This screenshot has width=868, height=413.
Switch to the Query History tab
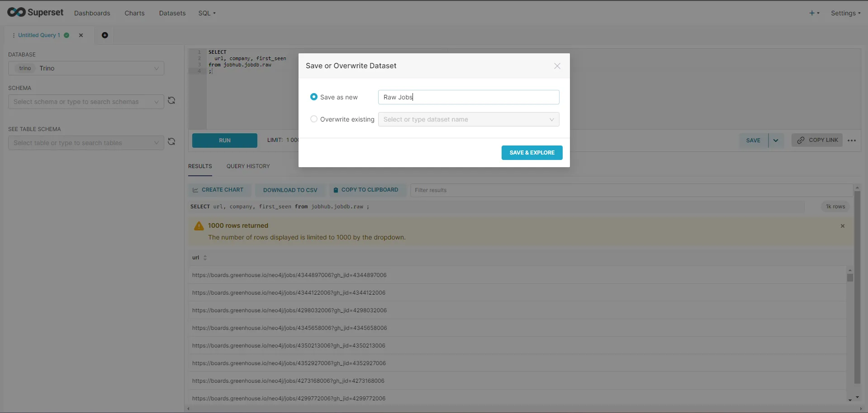(248, 166)
